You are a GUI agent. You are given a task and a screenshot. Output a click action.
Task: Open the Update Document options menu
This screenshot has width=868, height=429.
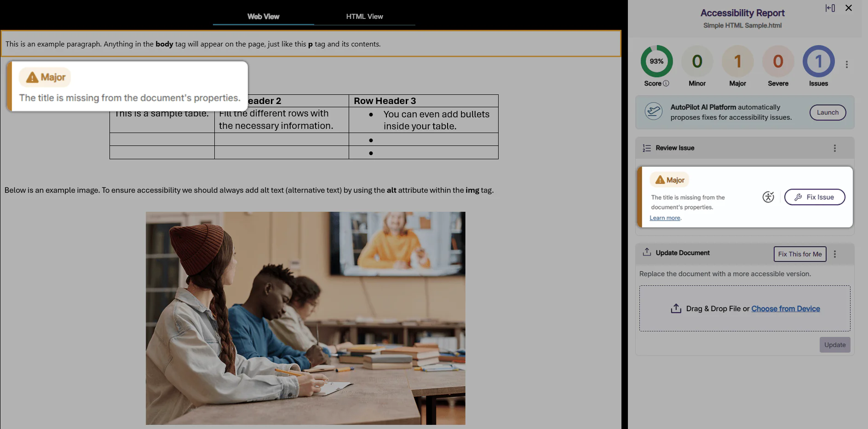point(835,254)
